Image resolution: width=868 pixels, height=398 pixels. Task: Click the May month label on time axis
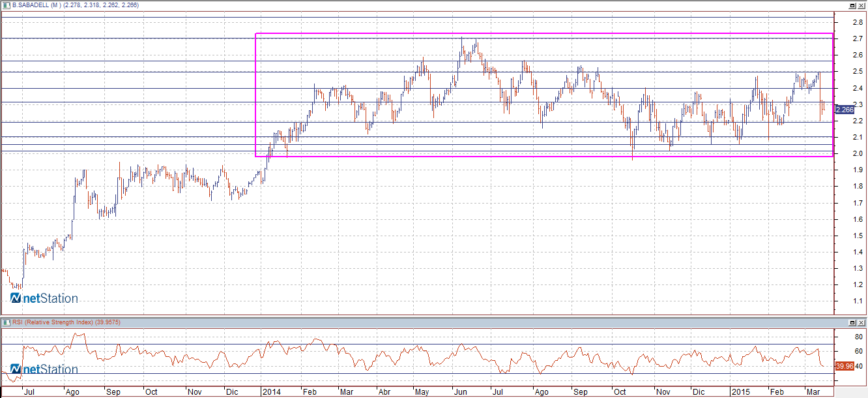point(422,393)
